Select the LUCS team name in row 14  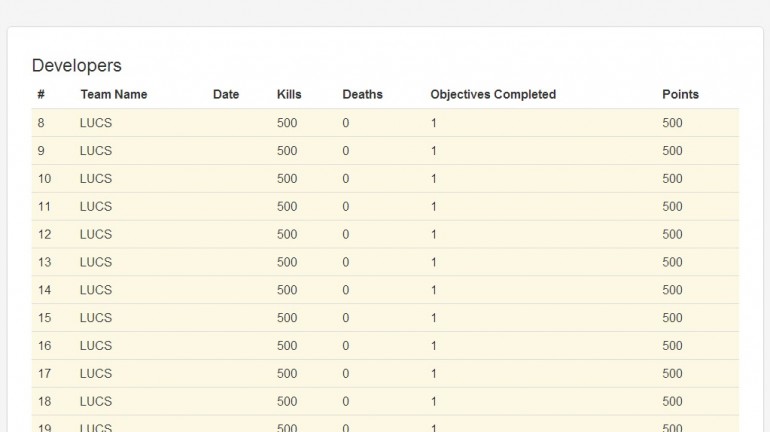tap(96, 290)
